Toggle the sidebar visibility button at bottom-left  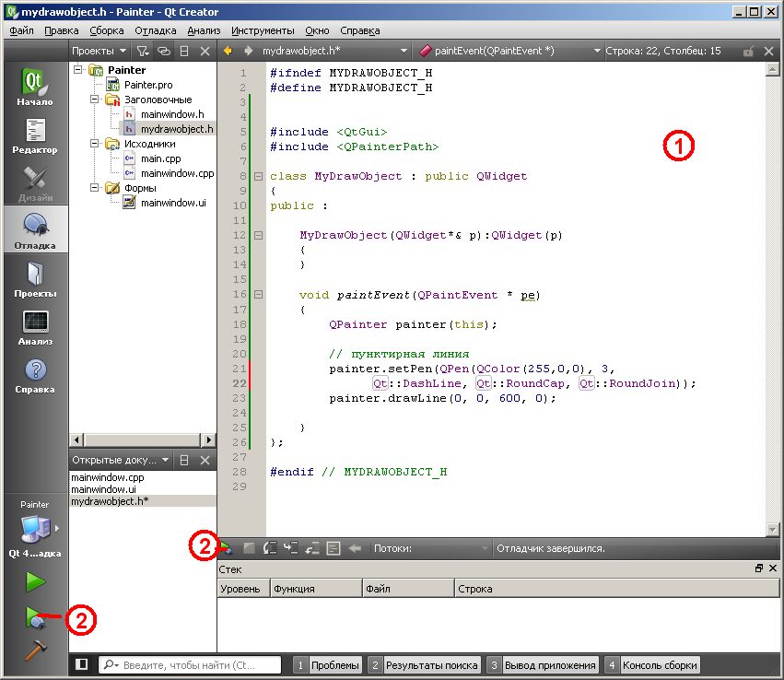pos(82,664)
